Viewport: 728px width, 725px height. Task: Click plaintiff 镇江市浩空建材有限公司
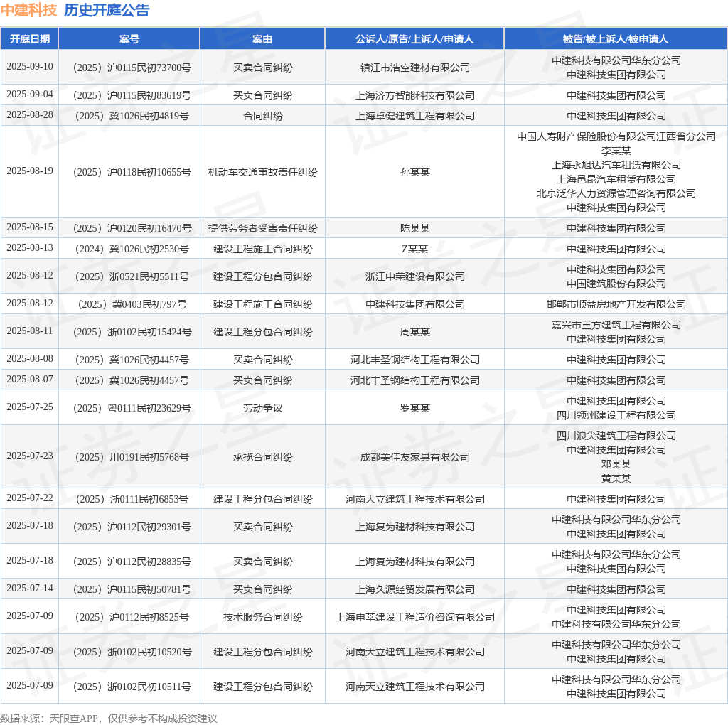[x=415, y=68]
